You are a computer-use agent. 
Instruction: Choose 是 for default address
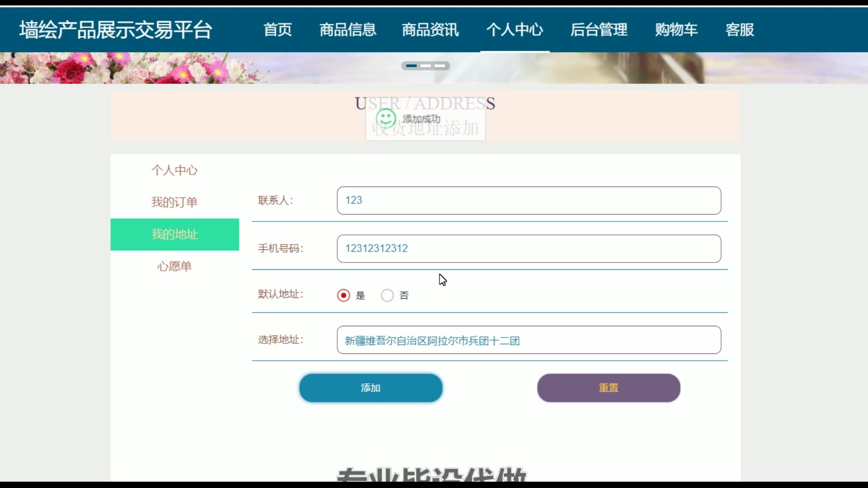pos(344,296)
